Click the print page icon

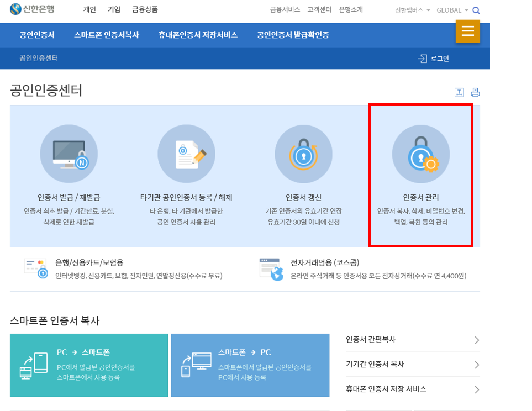pos(475,92)
